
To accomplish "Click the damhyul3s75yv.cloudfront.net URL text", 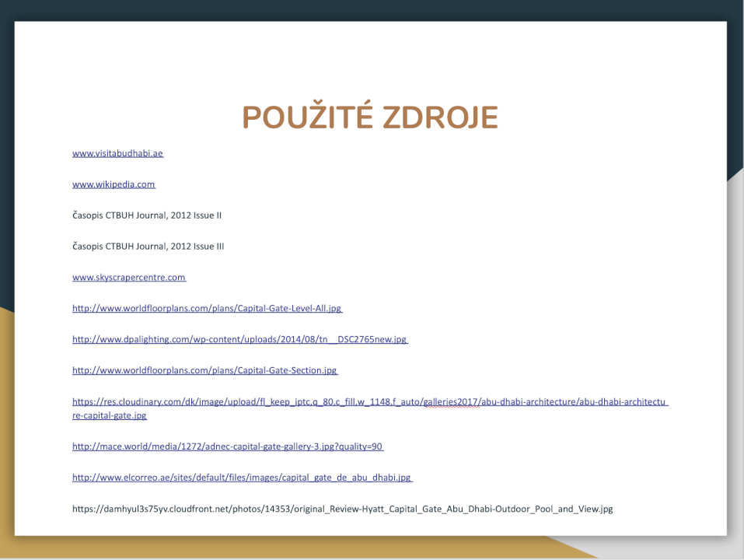I will click(343, 509).
